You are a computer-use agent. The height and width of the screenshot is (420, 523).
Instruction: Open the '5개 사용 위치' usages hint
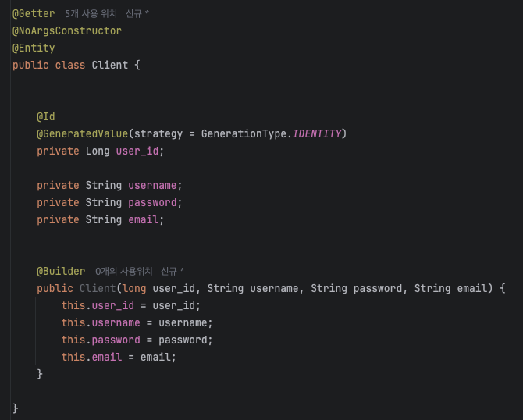coord(91,14)
